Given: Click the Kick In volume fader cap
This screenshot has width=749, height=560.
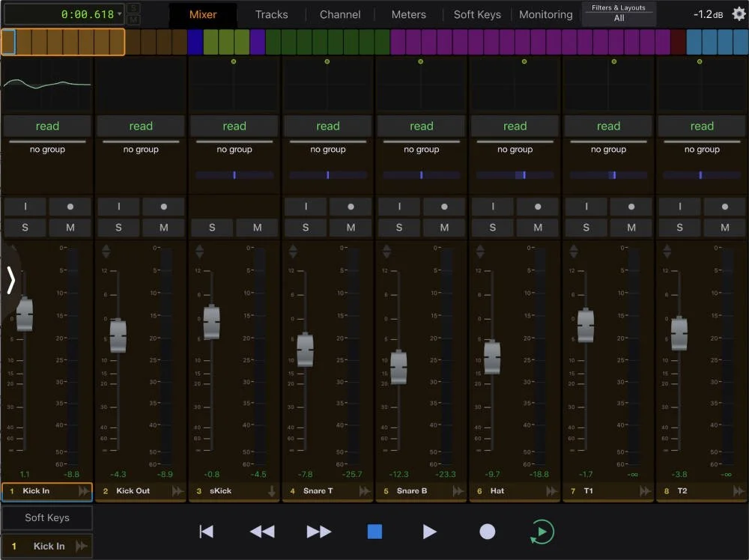Looking at the screenshot, I should (x=25, y=314).
